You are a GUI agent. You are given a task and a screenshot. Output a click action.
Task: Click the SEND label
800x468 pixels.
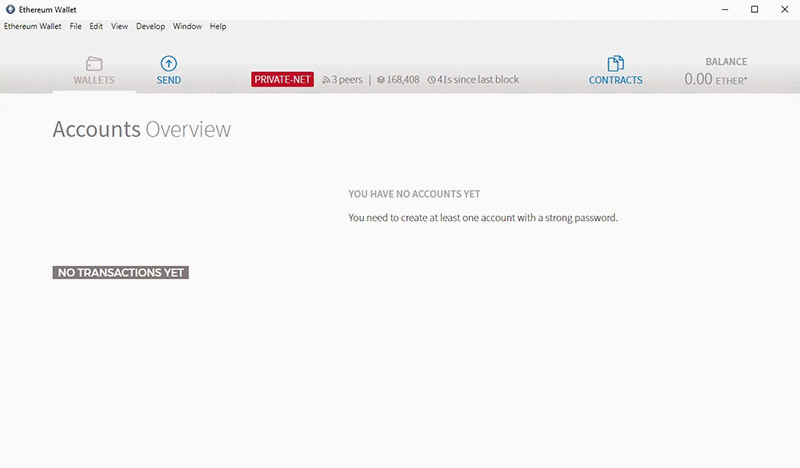(169, 80)
